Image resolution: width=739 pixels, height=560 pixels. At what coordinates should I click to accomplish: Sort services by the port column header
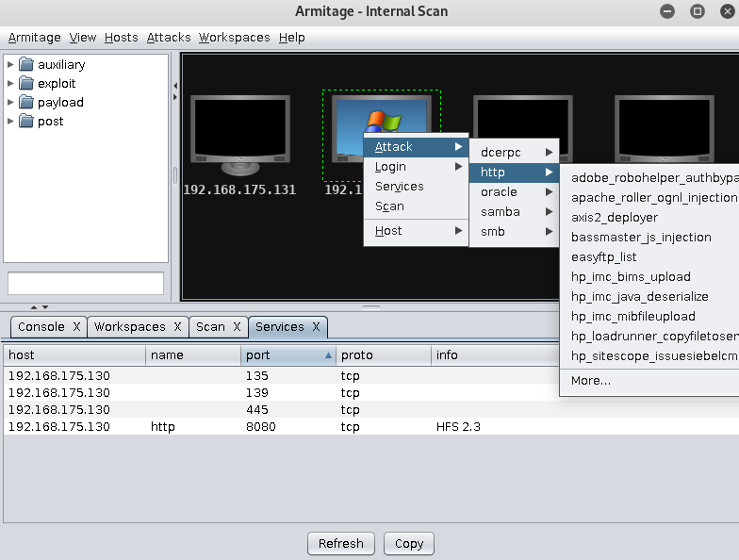pyautogui.click(x=288, y=354)
